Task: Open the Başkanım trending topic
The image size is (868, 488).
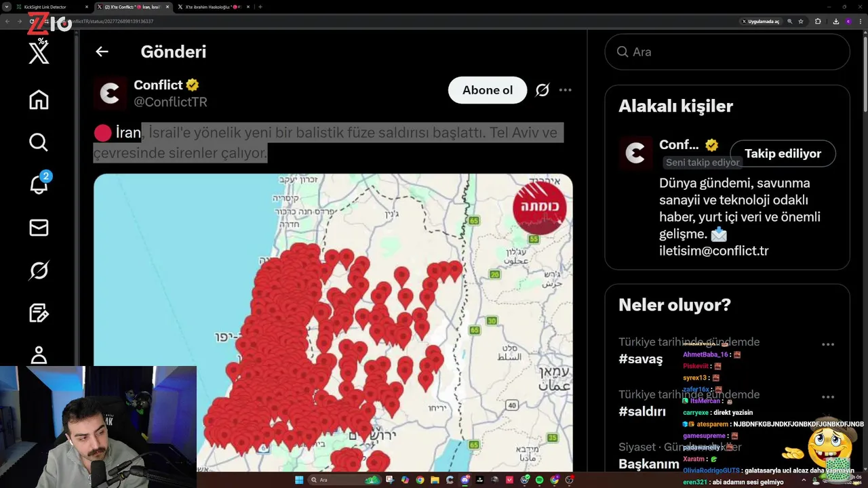Action: (x=649, y=464)
